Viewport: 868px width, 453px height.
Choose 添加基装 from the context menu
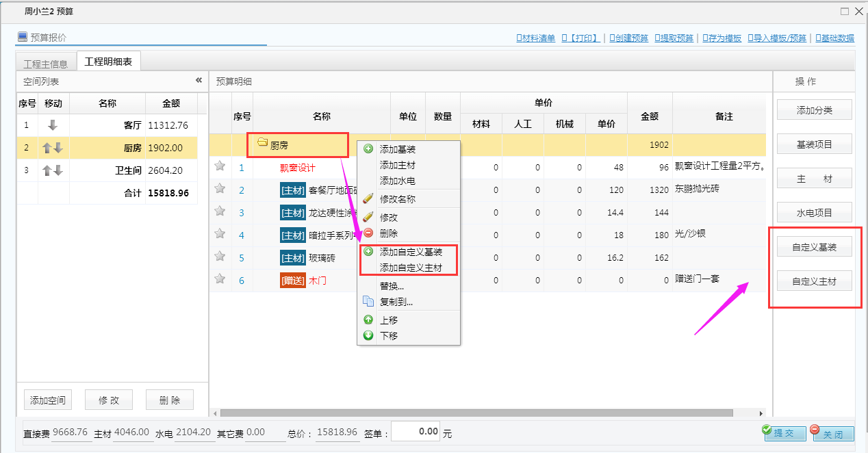397,149
